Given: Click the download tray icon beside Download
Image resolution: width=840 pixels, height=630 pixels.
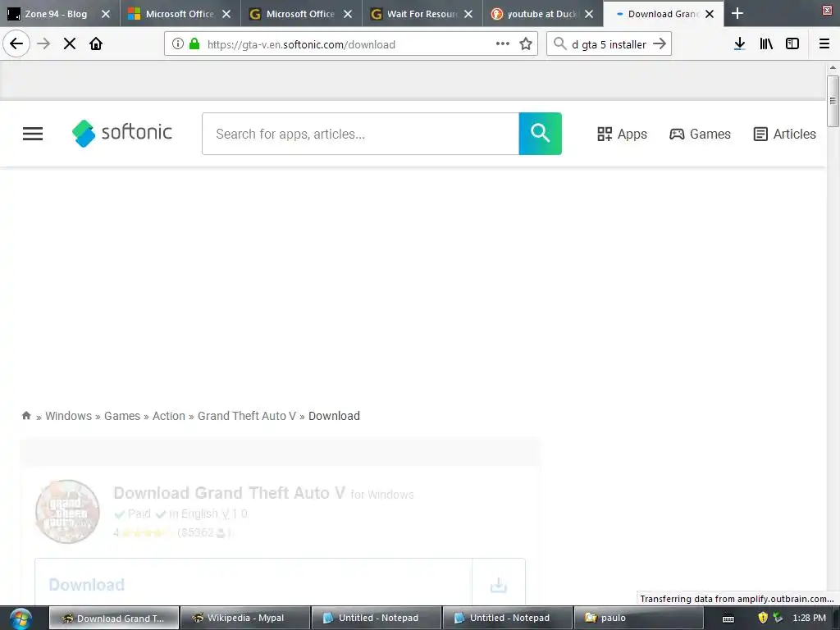Looking at the screenshot, I should coord(498,584).
